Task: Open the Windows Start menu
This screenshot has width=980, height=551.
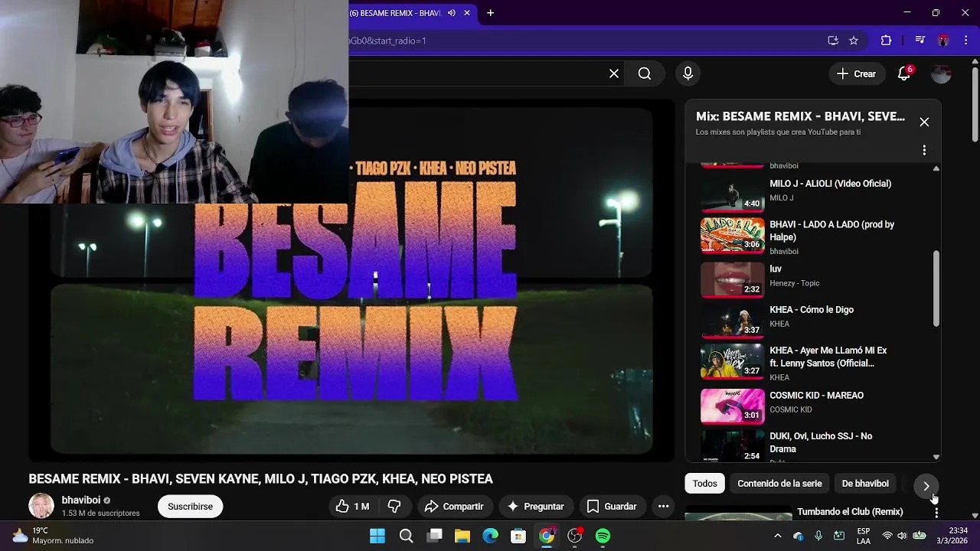Action: click(x=377, y=536)
